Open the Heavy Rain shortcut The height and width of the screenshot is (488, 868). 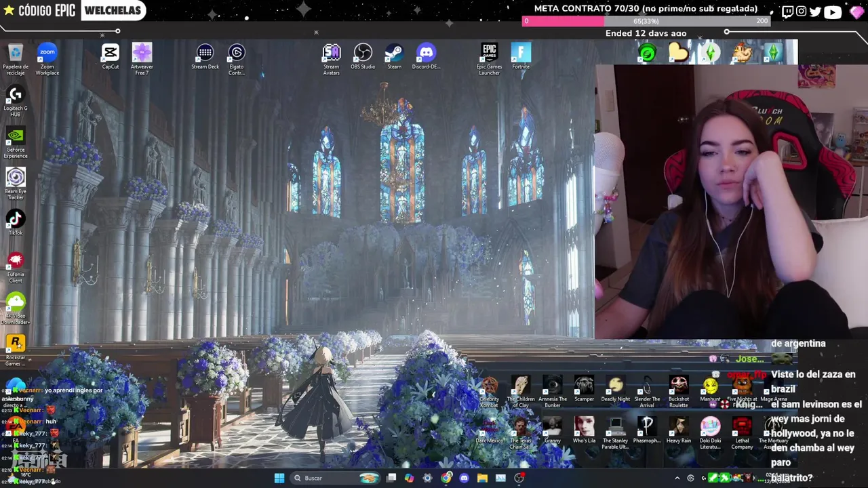(678, 430)
